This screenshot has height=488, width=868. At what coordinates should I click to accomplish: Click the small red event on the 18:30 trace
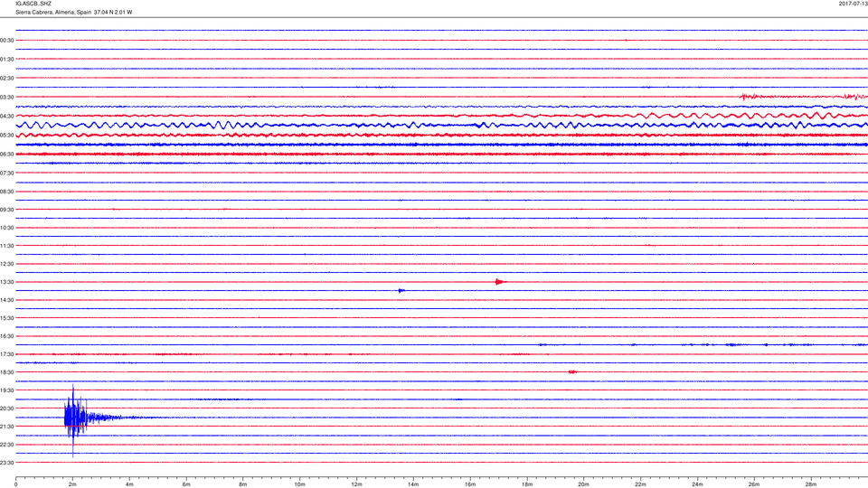click(x=572, y=371)
